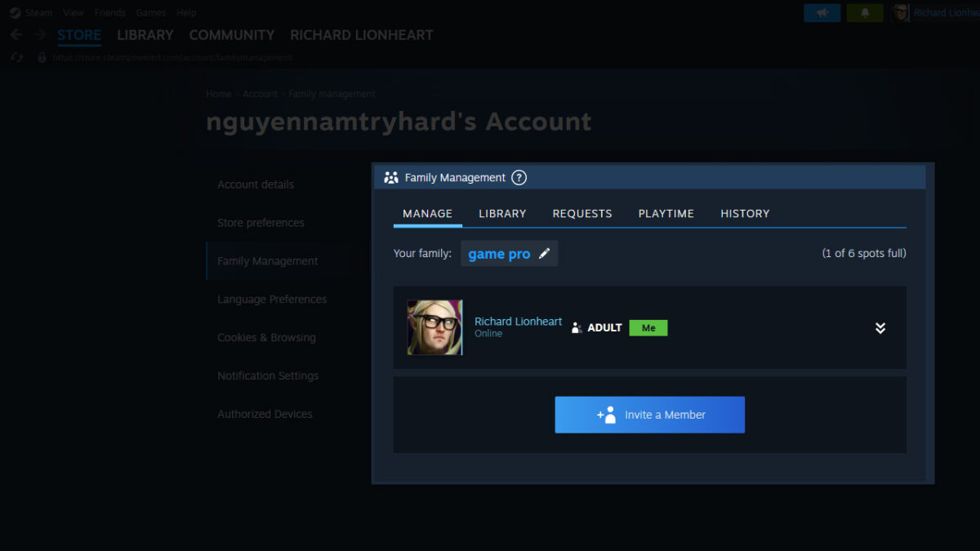Reload the page with the refresh icon
Screen dimensions: 980x551
[x=17, y=58]
